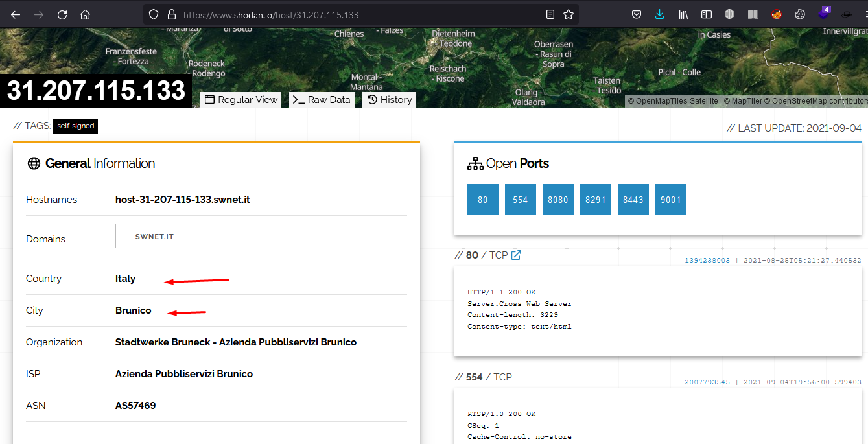Click the Server:Cross Web Server line
The height and width of the screenshot is (444, 868).
click(x=519, y=303)
